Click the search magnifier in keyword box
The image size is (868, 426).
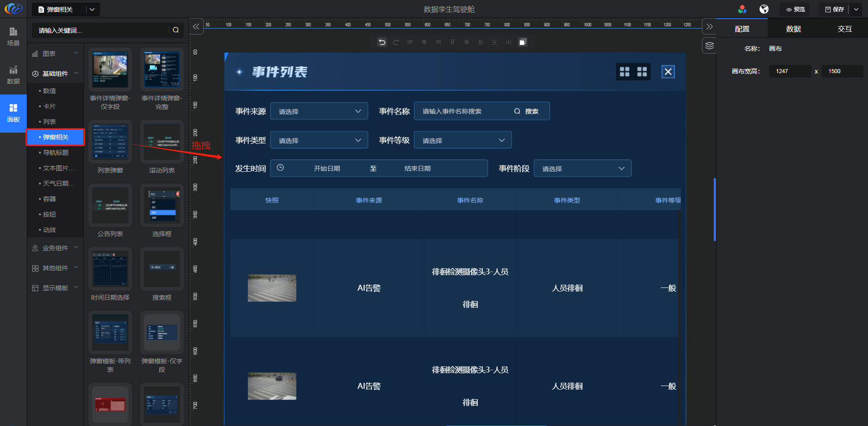(x=176, y=30)
